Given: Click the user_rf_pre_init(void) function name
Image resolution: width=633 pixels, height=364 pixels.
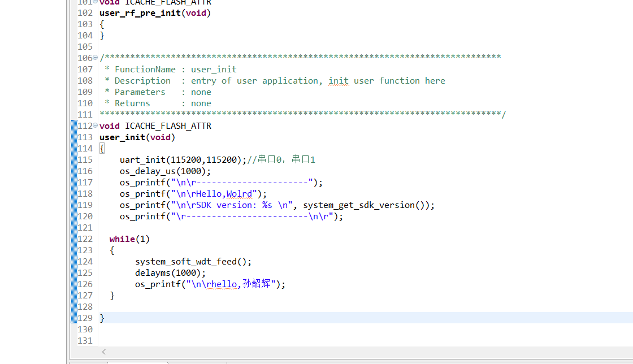Looking at the screenshot, I should pyautogui.click(x=155, y=13).
